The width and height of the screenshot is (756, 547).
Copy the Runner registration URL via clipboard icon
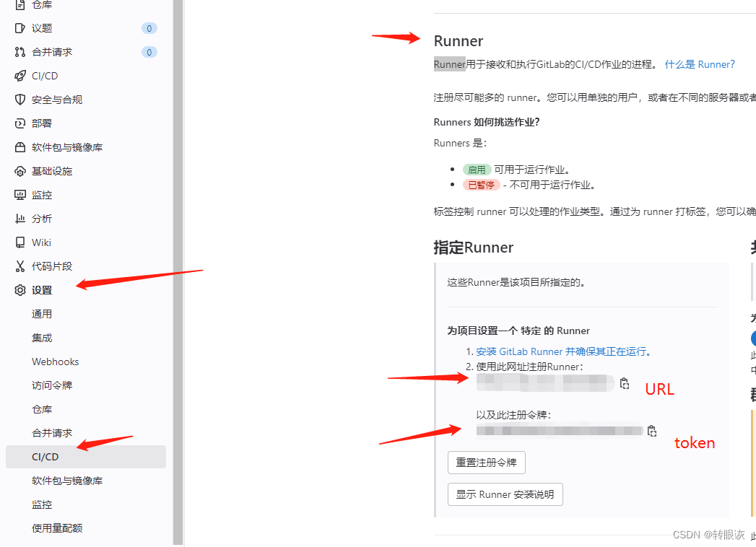624,383
